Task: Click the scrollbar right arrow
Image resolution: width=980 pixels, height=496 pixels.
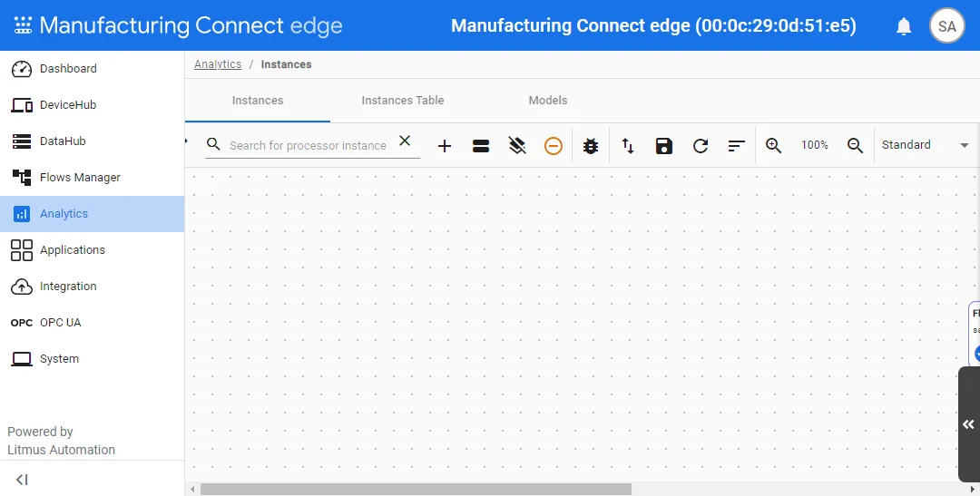Action: [972, 489]
